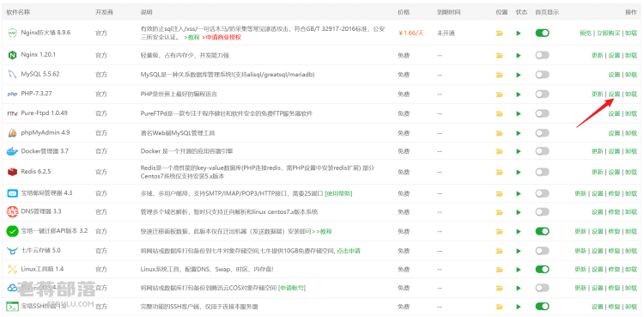Disable 宝塔SSH终端 homepage display toggle
644x317 pixels.
point(542,307)
